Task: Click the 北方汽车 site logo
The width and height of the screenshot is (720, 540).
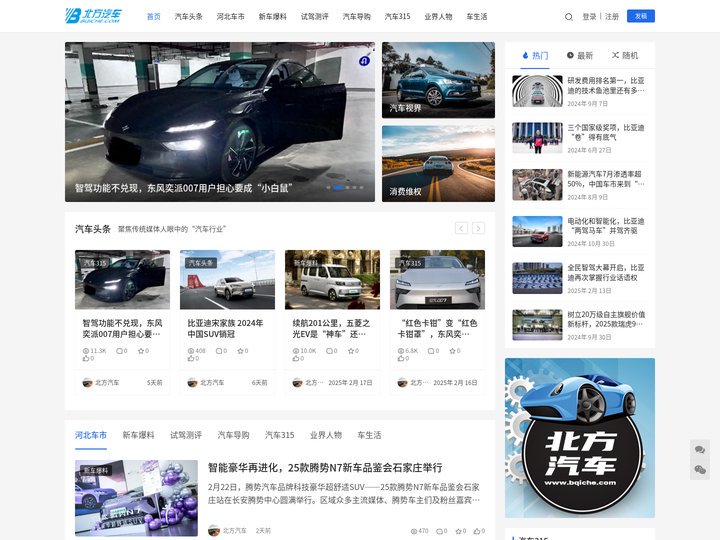Action: click(x=93, y=16)
